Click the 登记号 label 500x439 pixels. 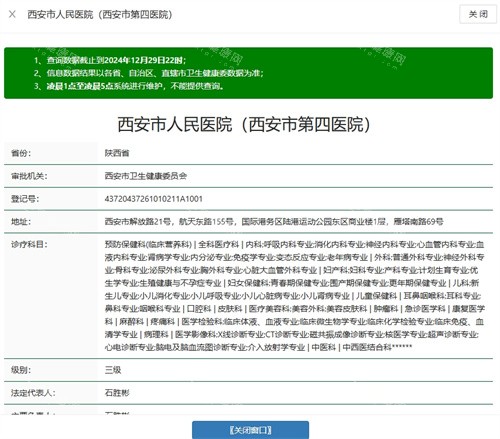pos(25,199)
